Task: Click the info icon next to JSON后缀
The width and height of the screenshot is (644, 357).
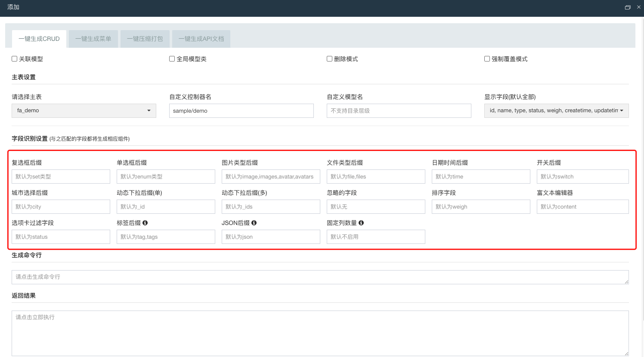Action: [x=254, y=223]
